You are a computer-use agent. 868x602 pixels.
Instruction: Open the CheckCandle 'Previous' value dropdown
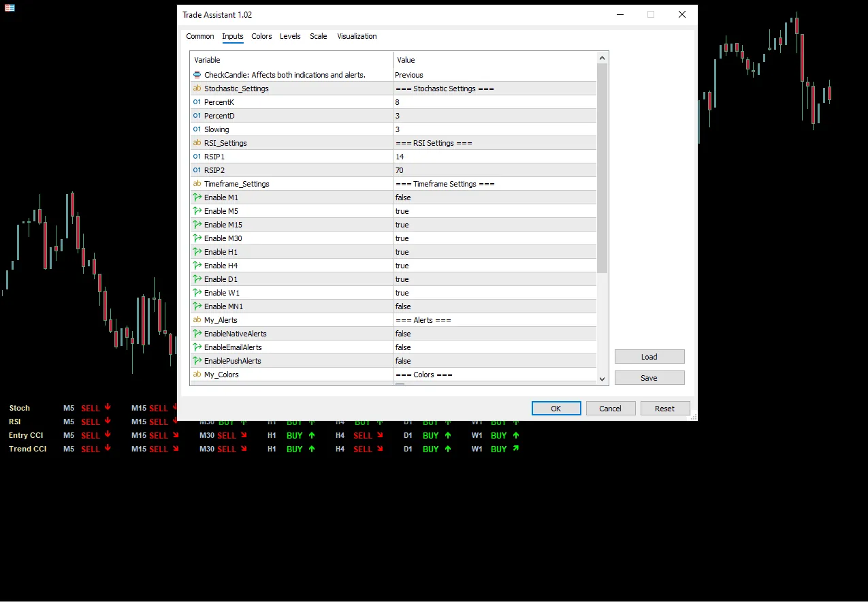point(494,75)
